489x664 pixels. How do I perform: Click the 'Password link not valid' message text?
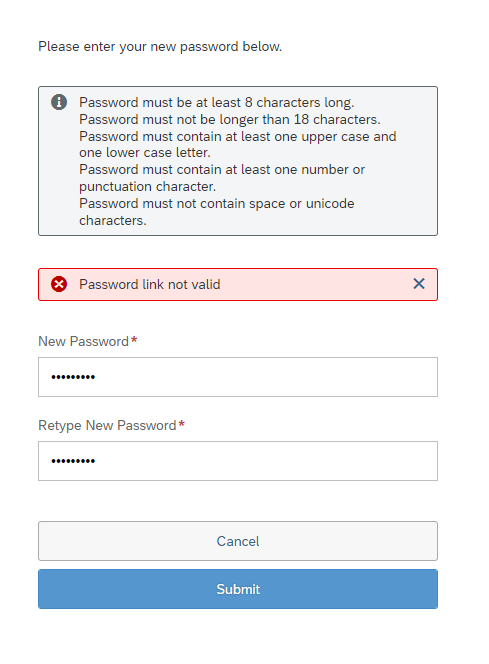pyautogui.click(x=150, y=284)
